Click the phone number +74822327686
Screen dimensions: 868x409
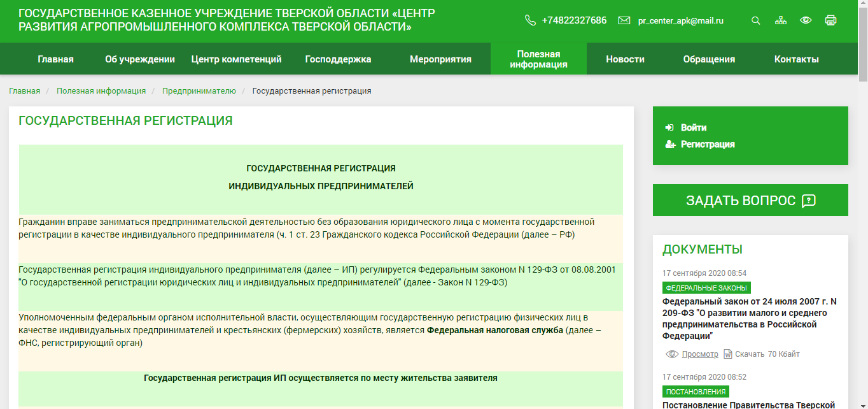coord(574,20)
